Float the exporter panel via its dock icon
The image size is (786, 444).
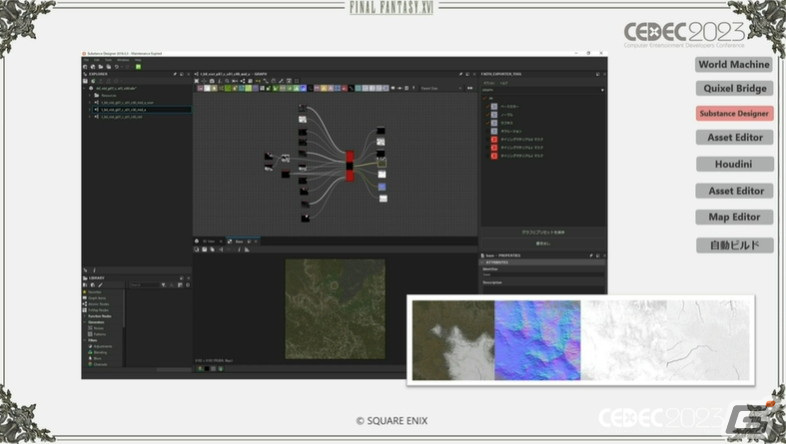pyautogui.click(x=598, y=74)
